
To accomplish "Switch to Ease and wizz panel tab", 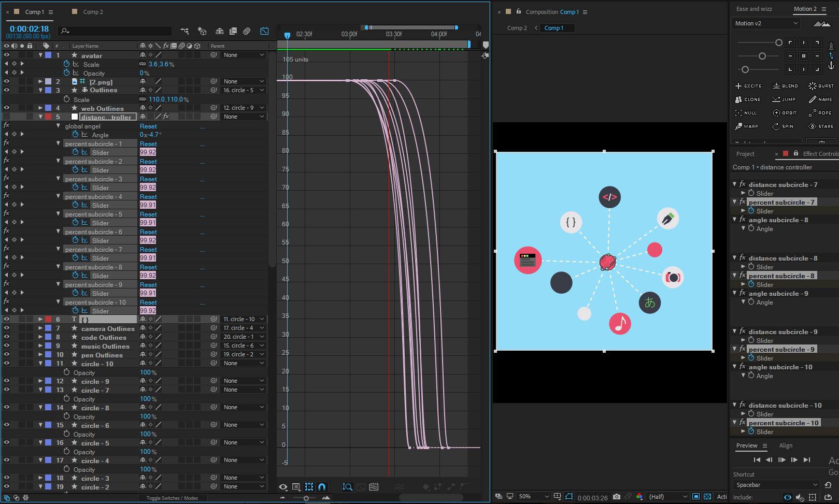I will coord(754,9).
